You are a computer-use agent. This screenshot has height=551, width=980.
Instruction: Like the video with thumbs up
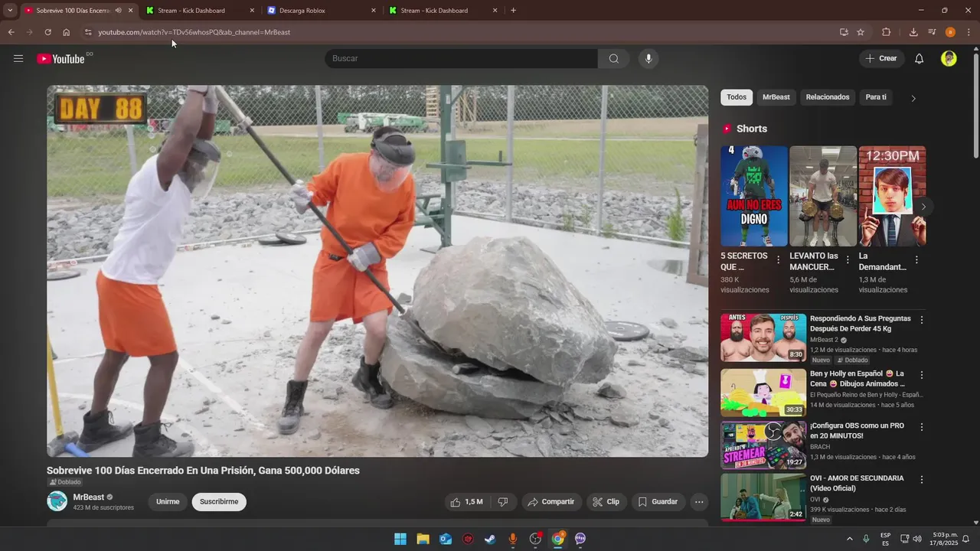tap(467, 502)
